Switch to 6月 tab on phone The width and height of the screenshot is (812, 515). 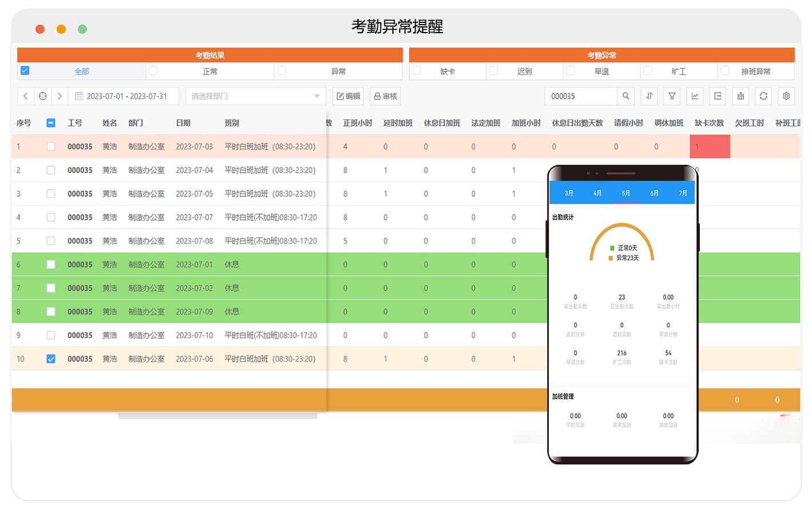pos(654,193)
